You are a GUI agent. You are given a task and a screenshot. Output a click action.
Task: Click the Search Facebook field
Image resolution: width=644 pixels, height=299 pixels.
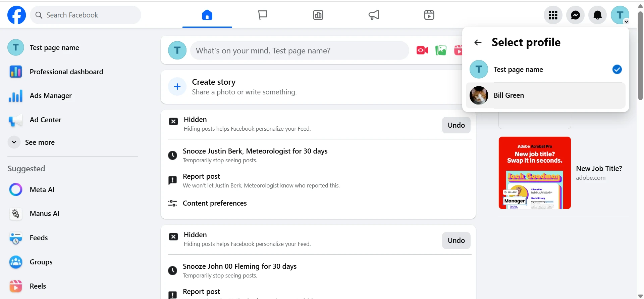coord(86,15)
